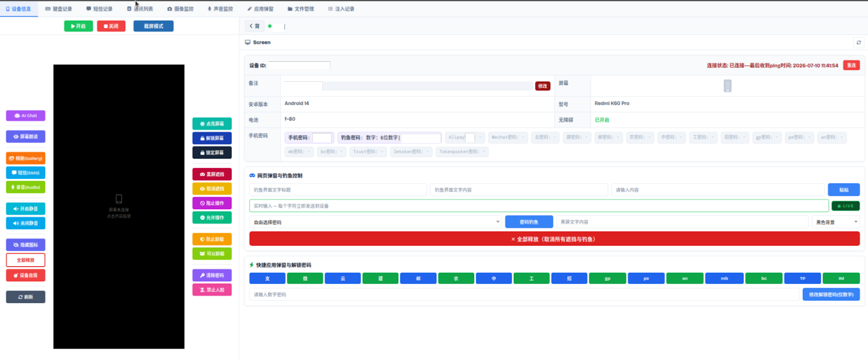The height and width of the screenshot is (360, 868).
Task: Click the green 微 quick app button
Action: [x=305, y=279]
